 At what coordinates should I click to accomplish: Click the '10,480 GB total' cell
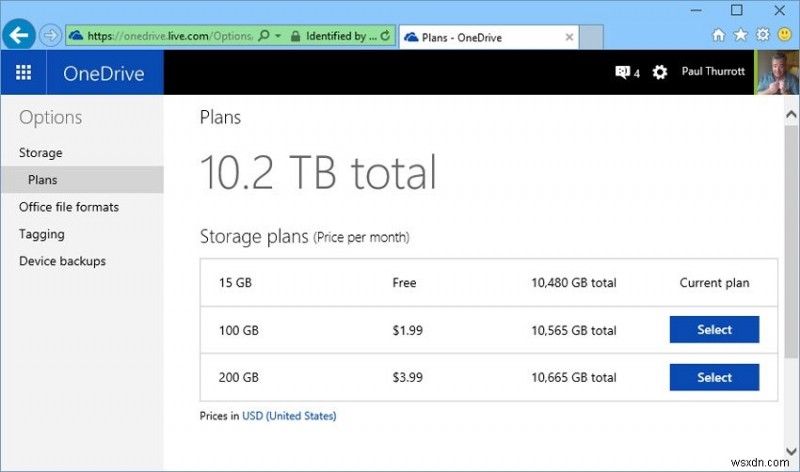coord(573,283)
